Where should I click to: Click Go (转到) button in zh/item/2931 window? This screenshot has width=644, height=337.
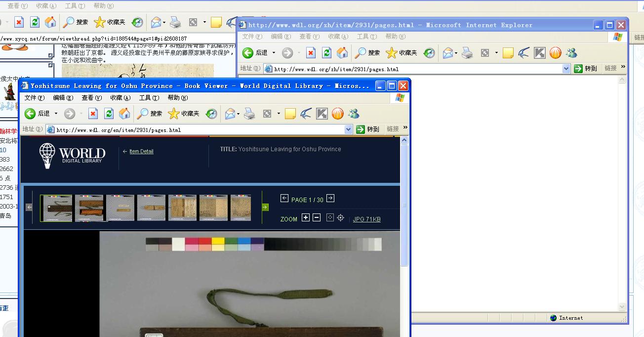pyautogui.click(x=586, y=69)
